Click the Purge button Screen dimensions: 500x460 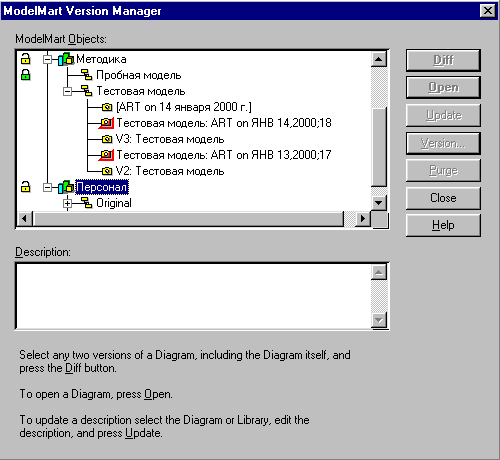(x=443, y=170)
